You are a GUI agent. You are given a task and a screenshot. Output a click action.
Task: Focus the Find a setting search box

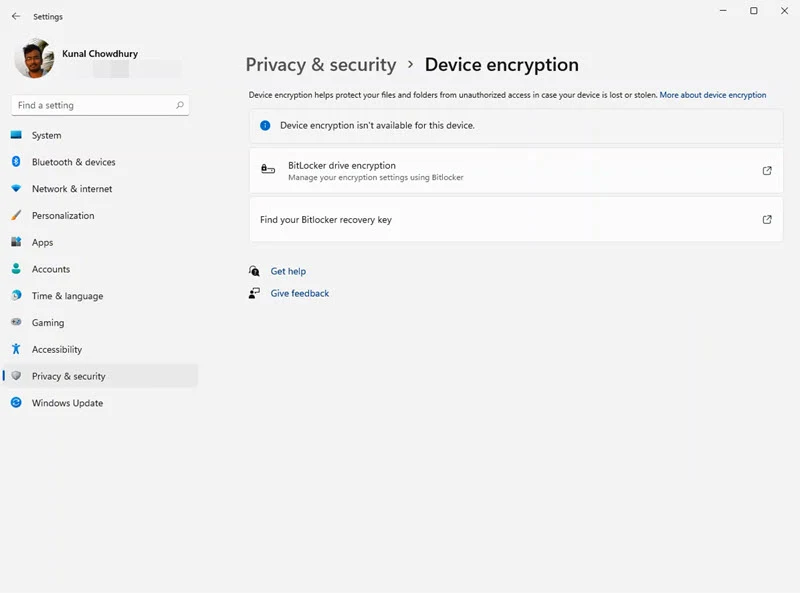click(x=100, y=105)
